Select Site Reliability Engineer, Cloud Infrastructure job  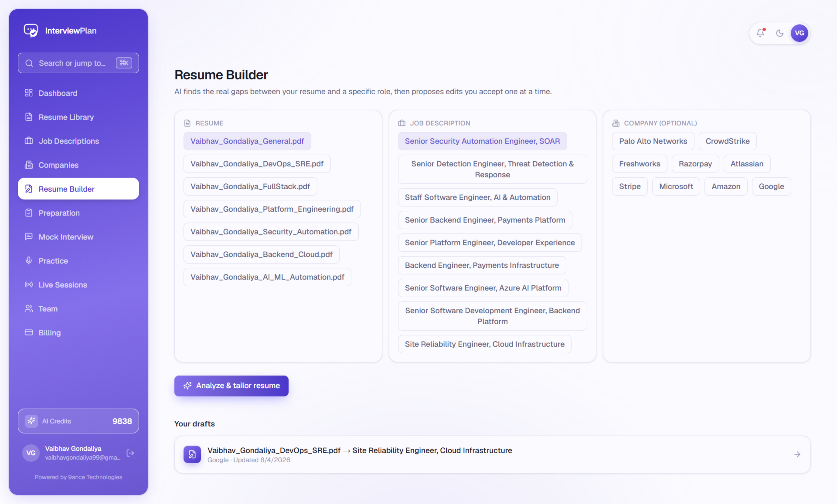[484, 344]
